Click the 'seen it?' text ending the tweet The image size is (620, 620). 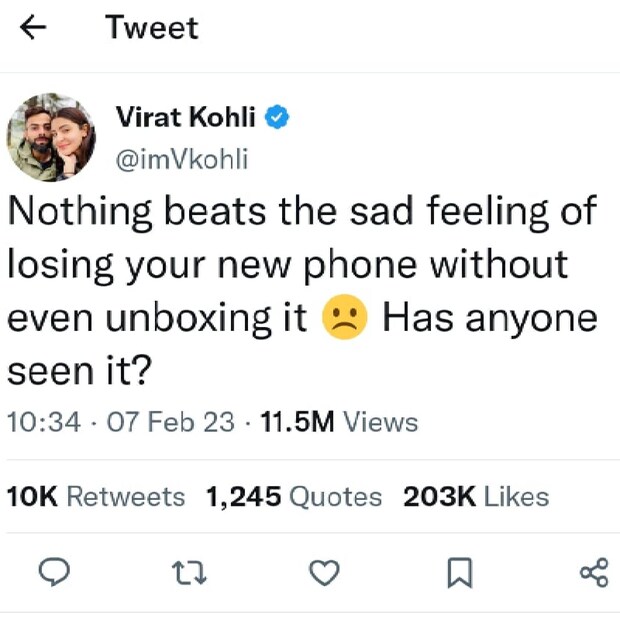pos(79,371)
